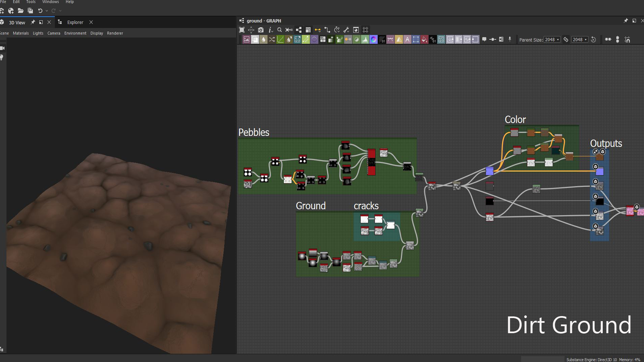The width and height of the screenshot is (644, 362).
Task: Add a Normal node from toolbar
Action: (x=373, y=40)
